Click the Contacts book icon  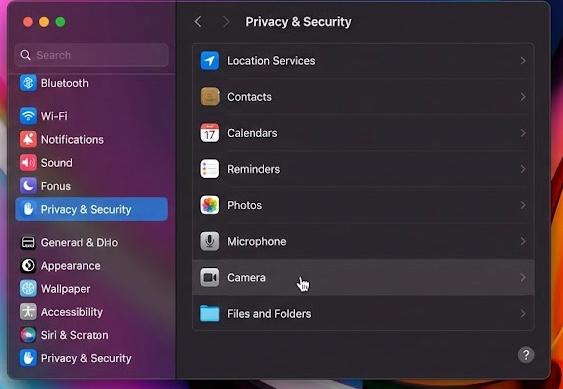[x=210, y=97]
